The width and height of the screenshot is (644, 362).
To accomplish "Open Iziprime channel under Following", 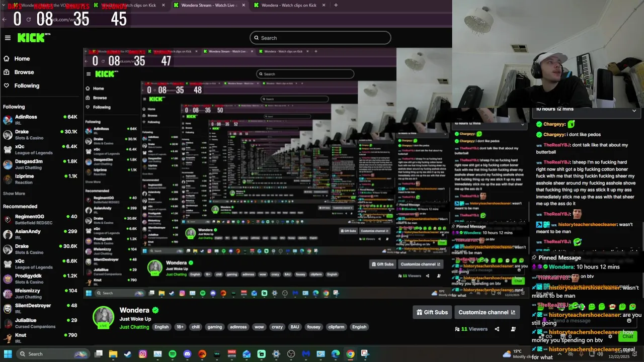I will pyautogui.click(x=40, y=179).
